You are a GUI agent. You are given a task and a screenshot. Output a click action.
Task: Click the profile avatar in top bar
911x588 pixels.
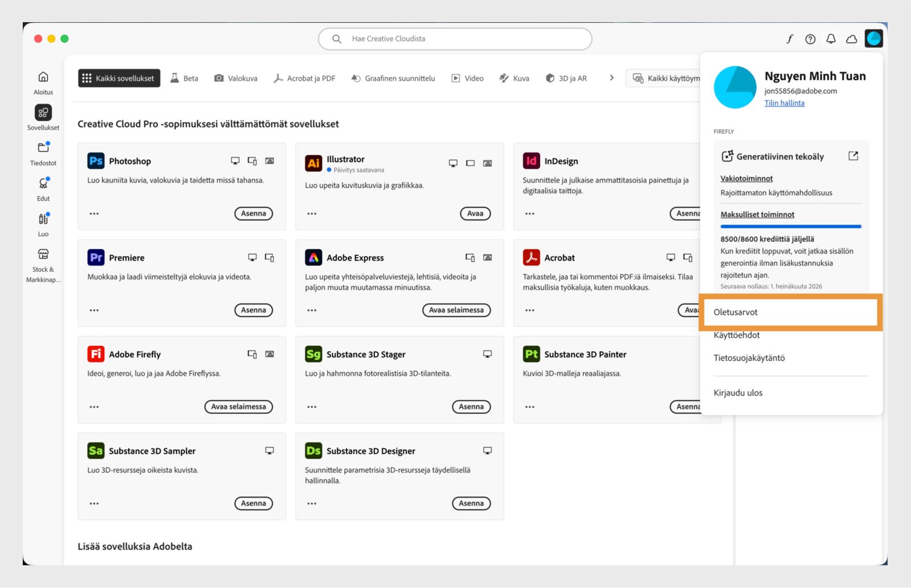873,39
